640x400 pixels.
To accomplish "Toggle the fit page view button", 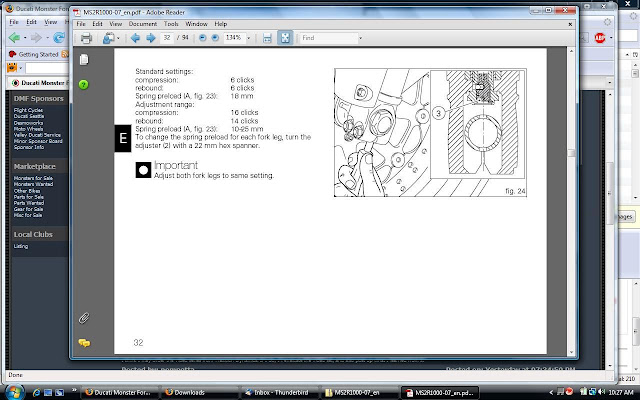I will click(283, 38).
